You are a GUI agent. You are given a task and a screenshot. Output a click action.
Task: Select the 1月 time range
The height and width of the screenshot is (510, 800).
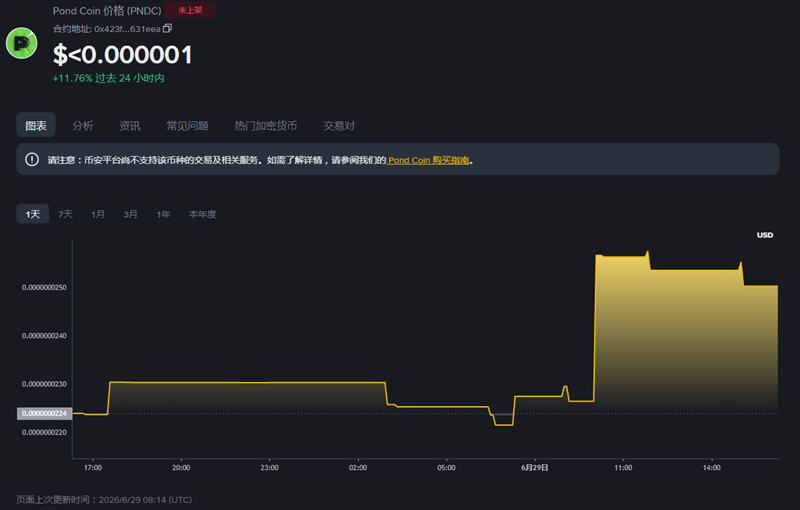click(97, 214)
